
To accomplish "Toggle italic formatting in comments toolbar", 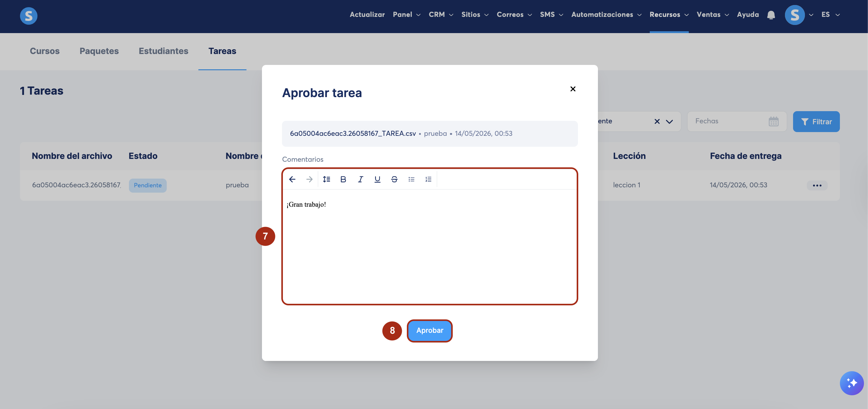I will (360, 179).
